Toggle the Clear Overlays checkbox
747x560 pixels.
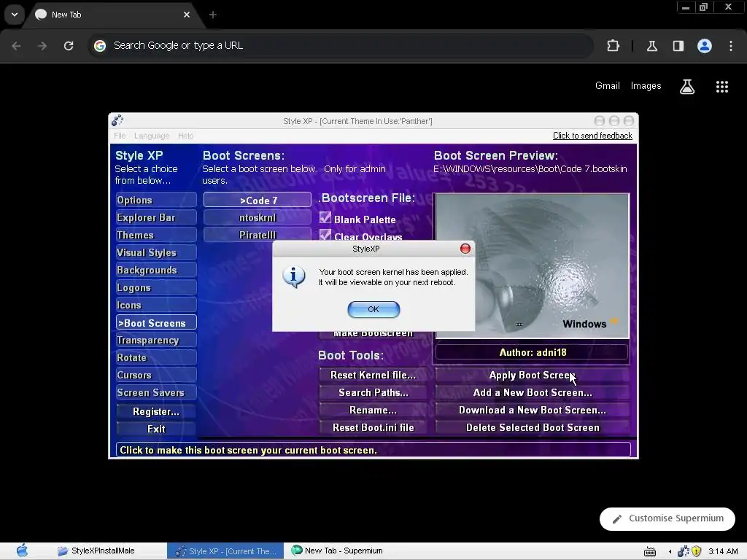(325, 235)
